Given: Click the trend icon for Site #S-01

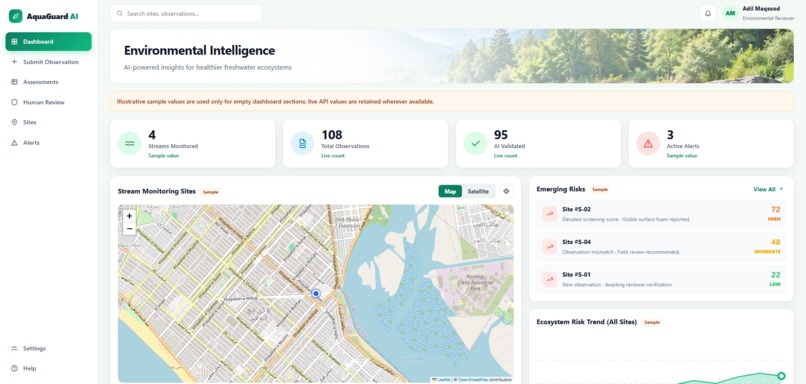Looking at the screenshot, I should tap(550, 279).
